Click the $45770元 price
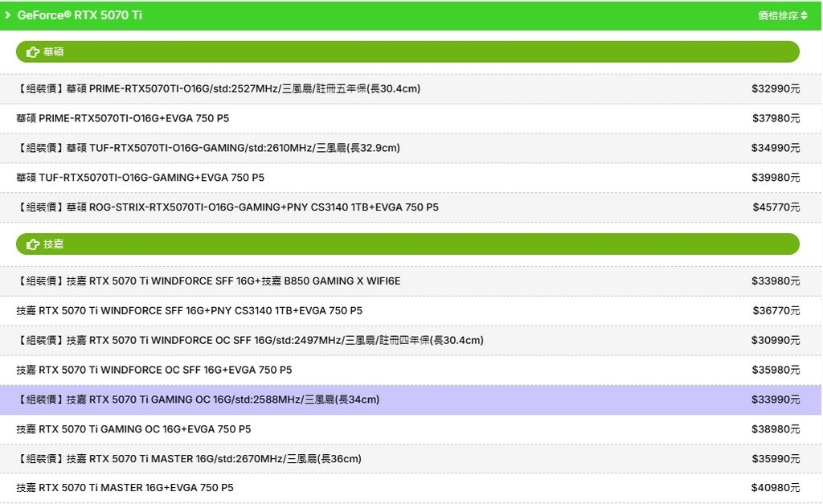Viewport: 823px width, 504px height. pos(776,207)
